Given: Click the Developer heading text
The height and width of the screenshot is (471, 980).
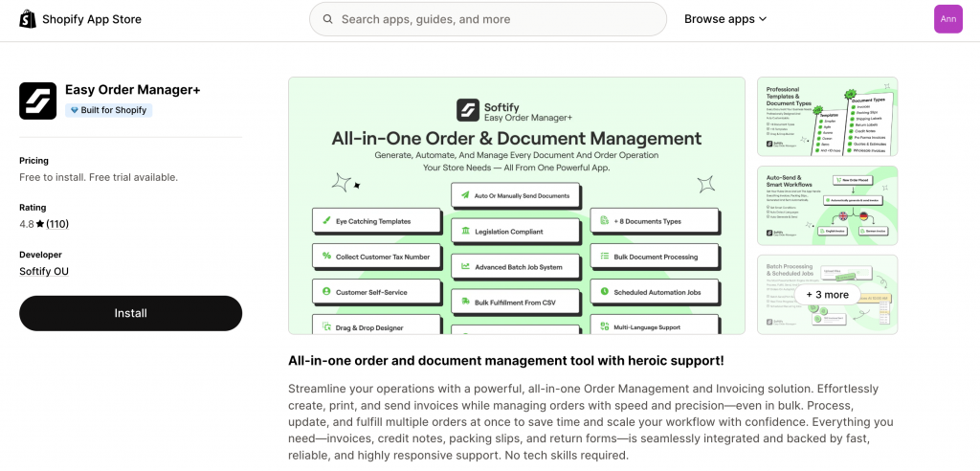Looking at the screenshot, I should click(x=40, y=255).
